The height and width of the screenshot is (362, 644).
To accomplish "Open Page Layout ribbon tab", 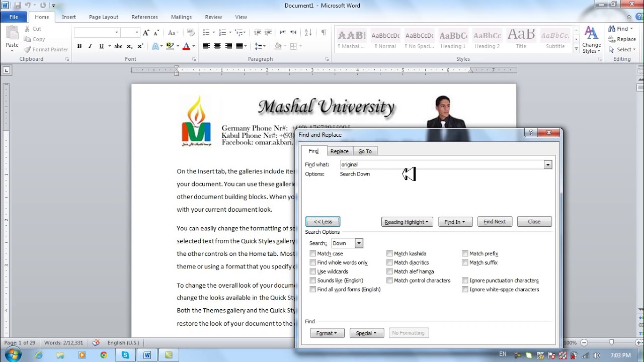I will (104, 17).
